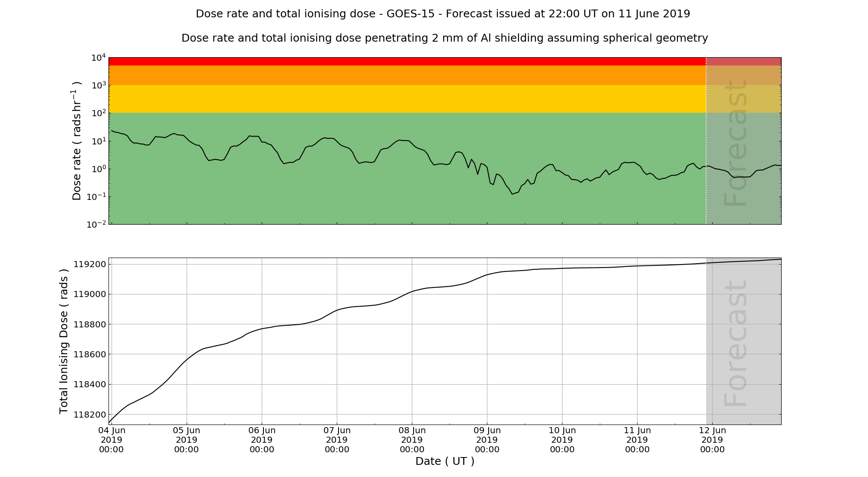Click the 10^0 tick label on dose rate axis
The width and height of the screenshot is (868, 477).
(x=98, y=169)
